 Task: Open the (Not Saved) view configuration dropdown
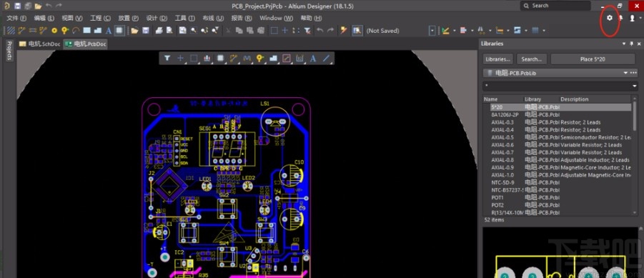432,31
